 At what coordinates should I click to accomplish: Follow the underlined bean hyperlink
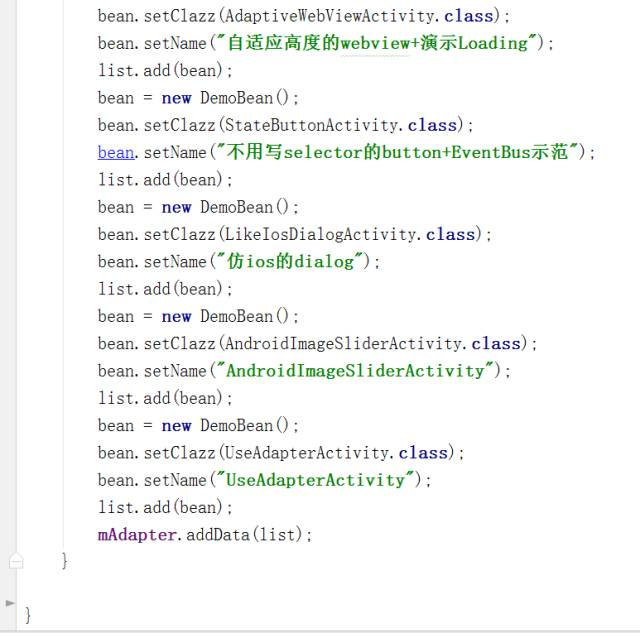coord(116,153)
